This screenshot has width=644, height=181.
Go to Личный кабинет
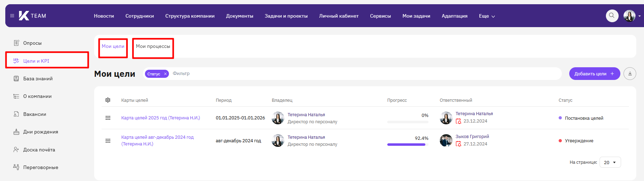coord(339,16)
